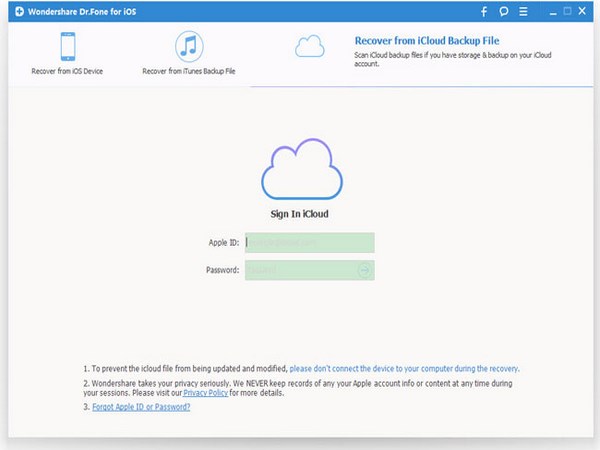Image resolution: width=600 pixels, height=450 pixels.
Task: Click the Wondershare Dr.Fone for iOS window title
Action: pos(82,11)
